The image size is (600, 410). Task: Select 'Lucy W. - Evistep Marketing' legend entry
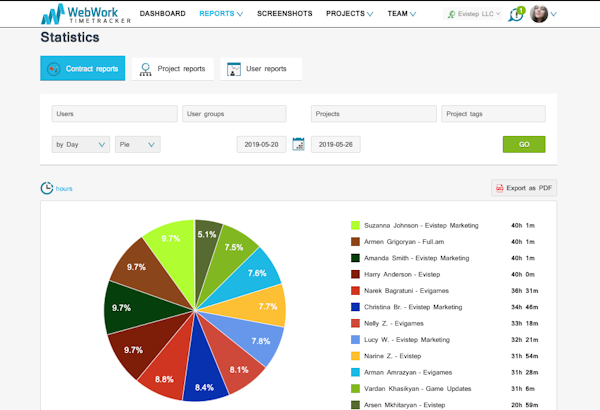coord(407,340)
